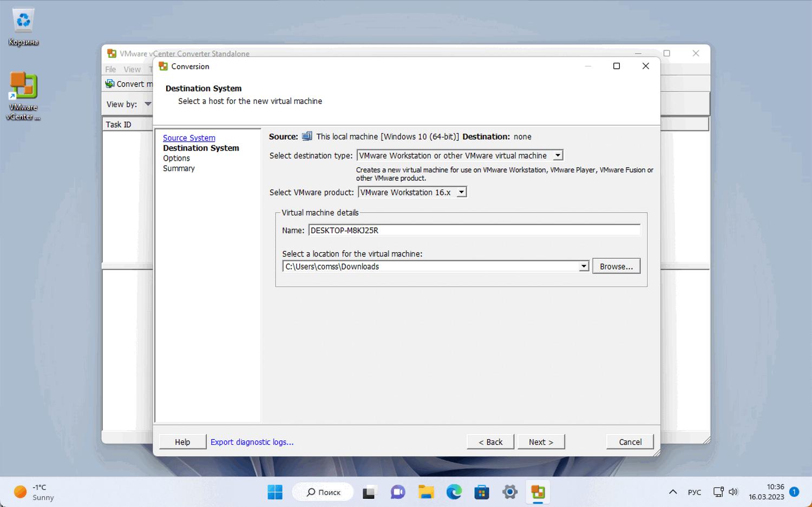812x507 pixels.
Task: Open Microsoft Store from the taskbar
Action: (x=482, y=492)
